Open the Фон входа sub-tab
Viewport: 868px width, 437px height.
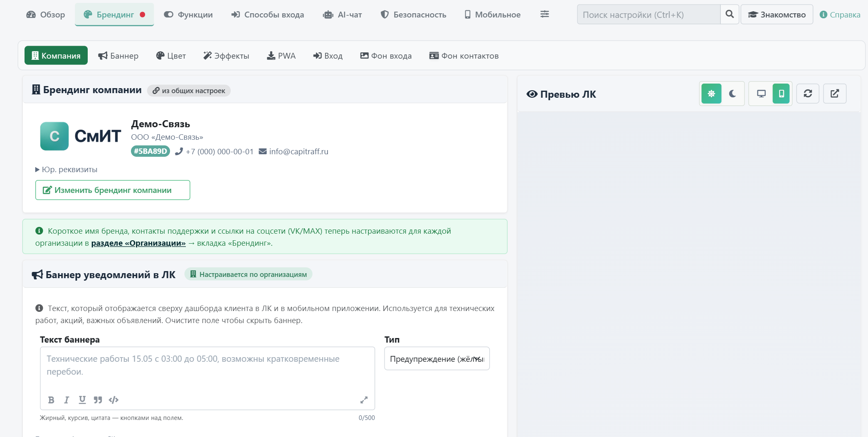(x=386, y=56)
